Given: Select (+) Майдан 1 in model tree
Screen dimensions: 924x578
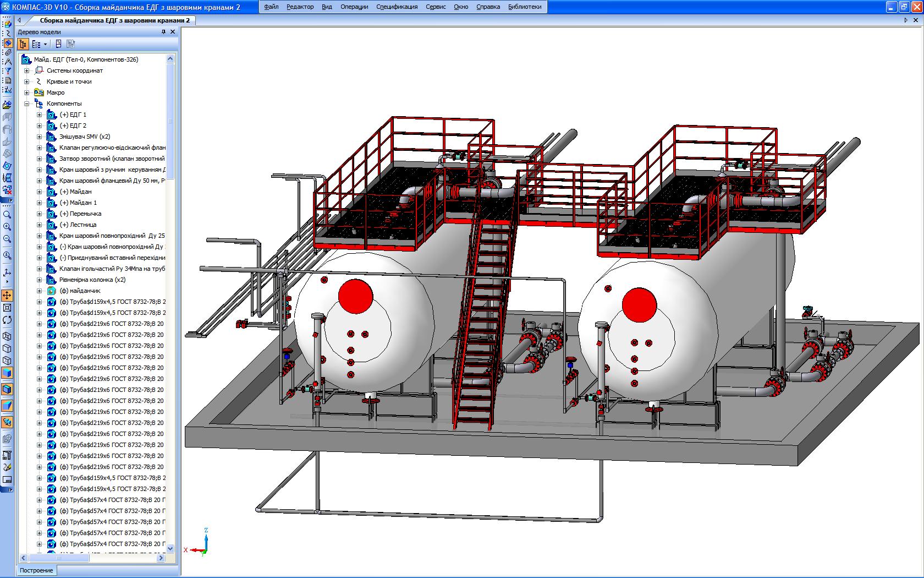Looking at the screenshot, I should click(78, 203).
